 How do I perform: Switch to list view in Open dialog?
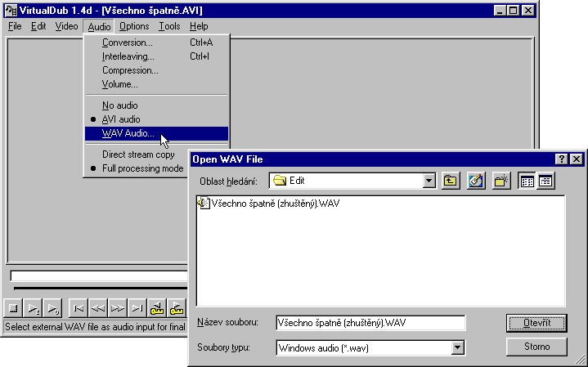(x=527, y=181)
